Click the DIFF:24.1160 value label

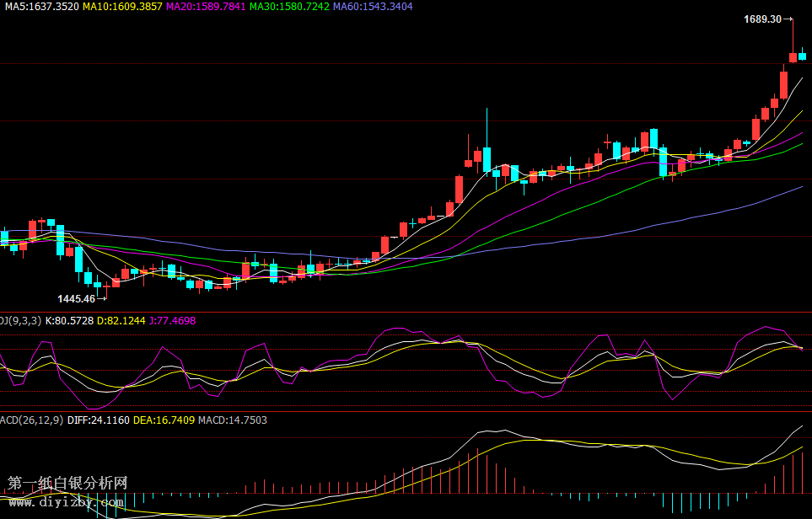point(98,420)
